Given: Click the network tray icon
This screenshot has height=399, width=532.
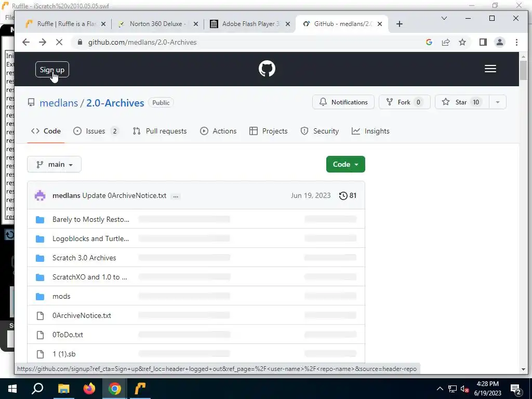Looking at the screenshot, I should 453,389.
